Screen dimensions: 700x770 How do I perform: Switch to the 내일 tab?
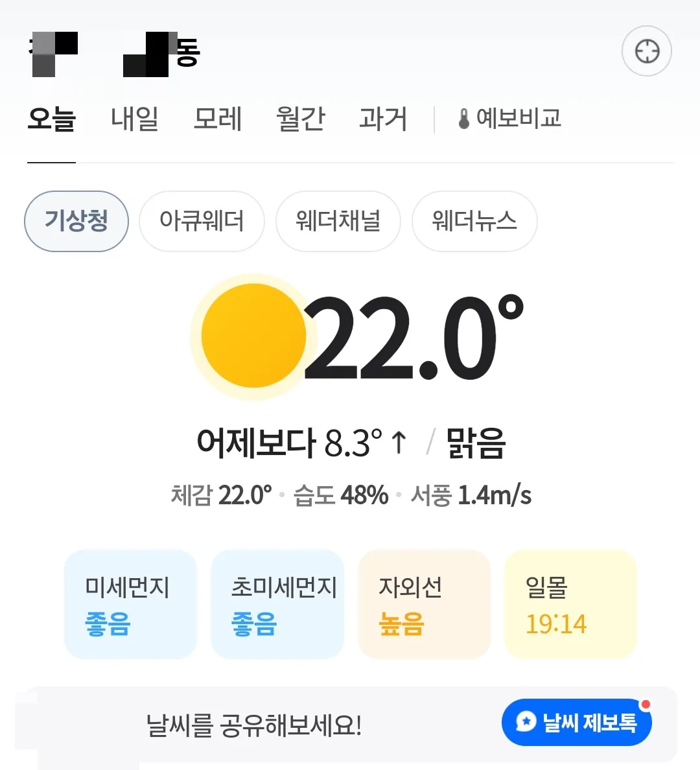point(135,119)
